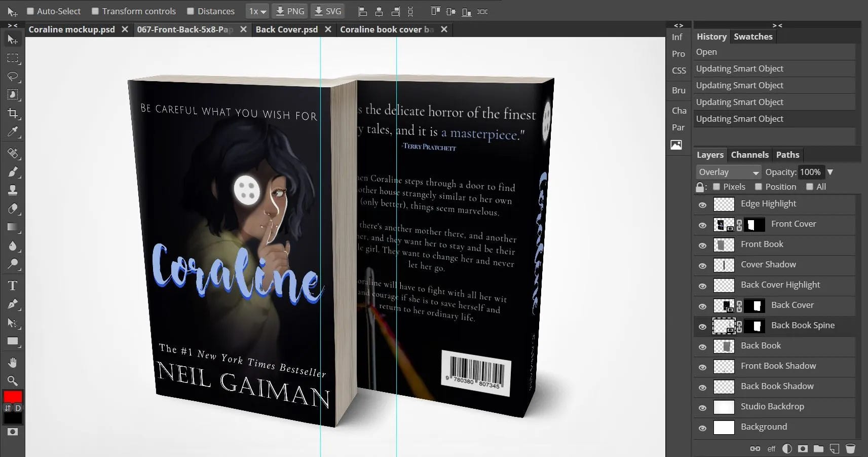Select the Eraser tool

(13, 208)
